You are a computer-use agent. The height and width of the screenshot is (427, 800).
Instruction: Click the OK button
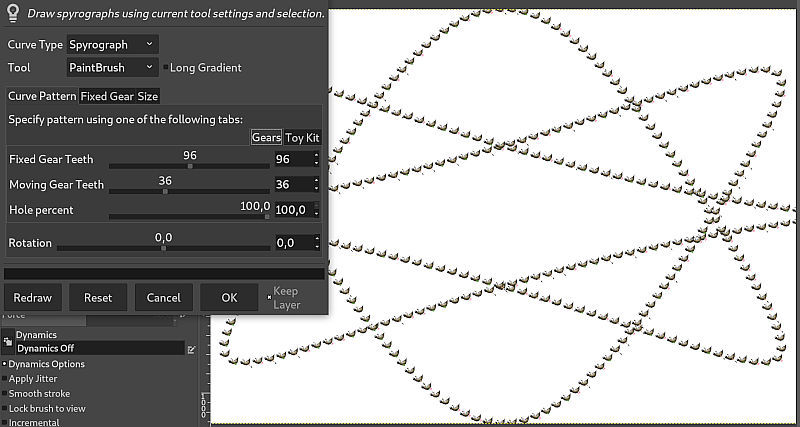(229, 297)
